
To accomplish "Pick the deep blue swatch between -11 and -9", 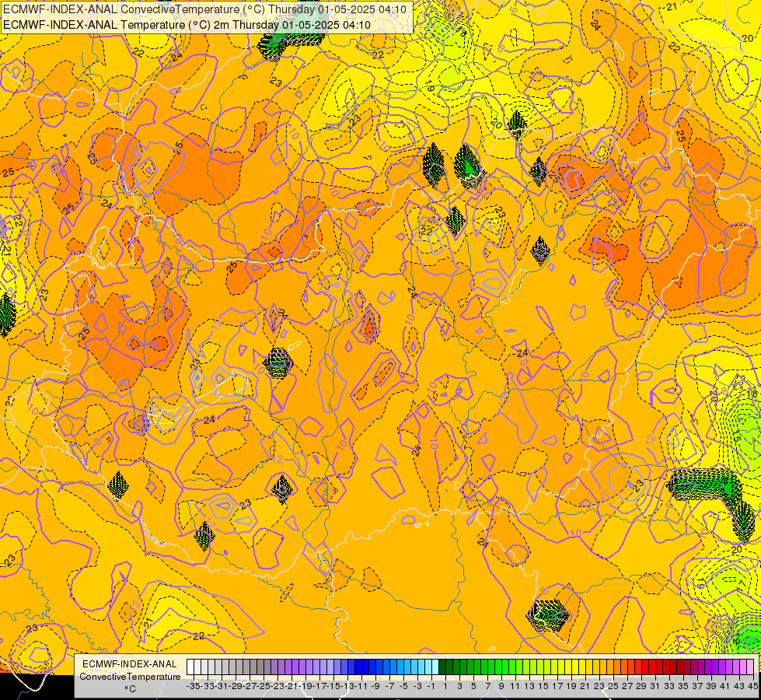I will click(365, 667).
